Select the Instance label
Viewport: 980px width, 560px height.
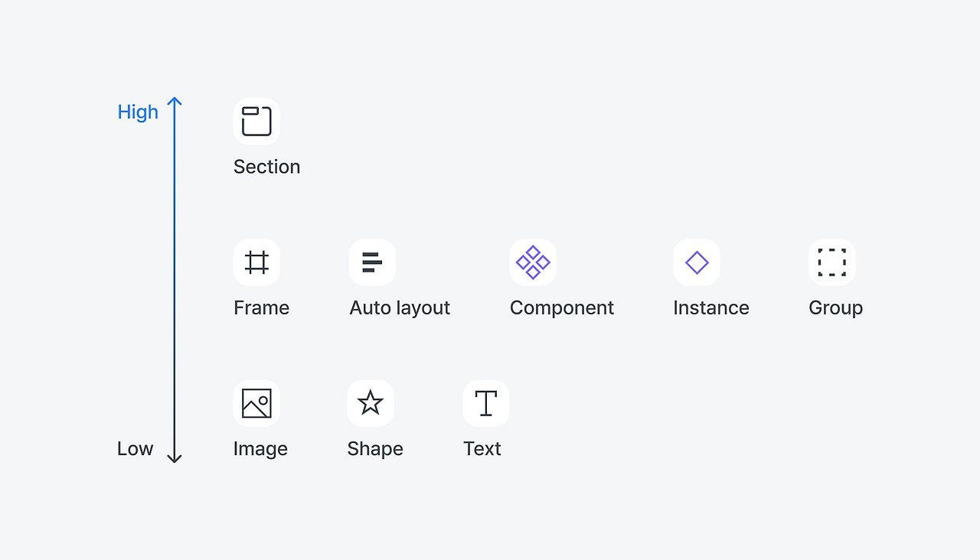[x=711, y=308]
